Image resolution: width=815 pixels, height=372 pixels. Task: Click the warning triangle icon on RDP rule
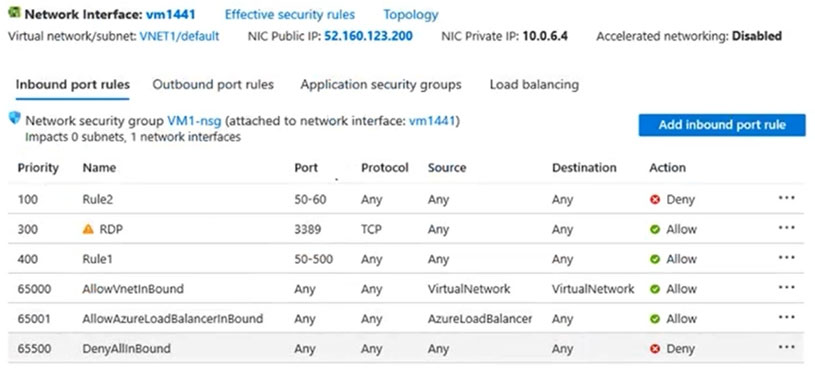click(88, 229)
